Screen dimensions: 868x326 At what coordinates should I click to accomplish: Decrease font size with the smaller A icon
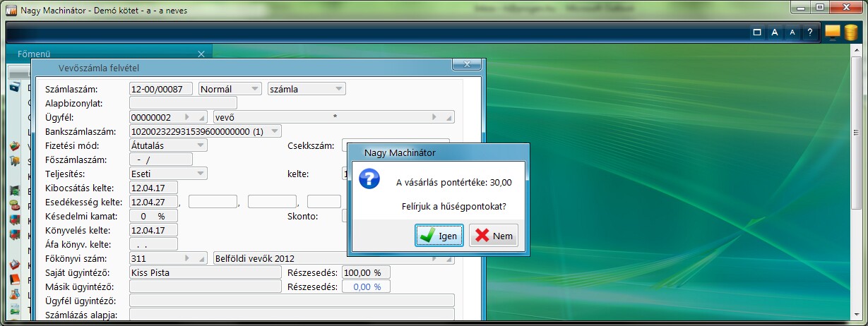click(792, 32)
